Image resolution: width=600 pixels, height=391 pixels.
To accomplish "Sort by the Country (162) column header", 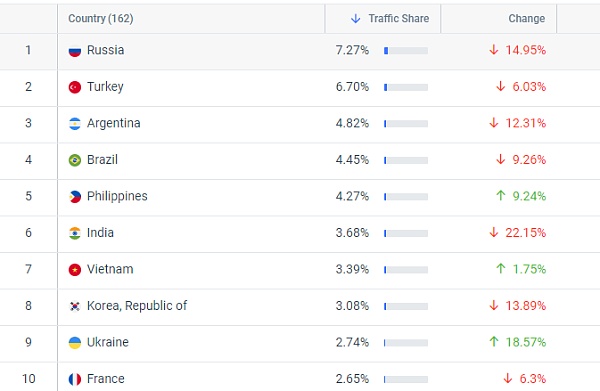I will point(101,18).
